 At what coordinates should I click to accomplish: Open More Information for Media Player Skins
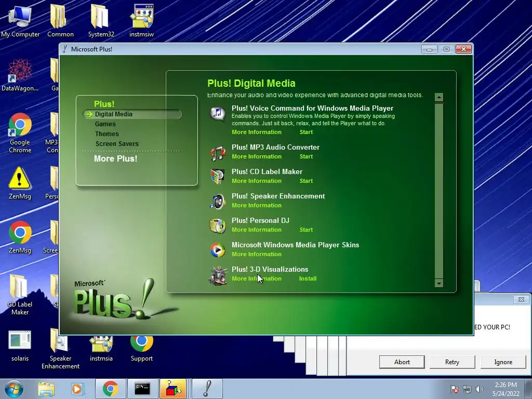click(257, 254)
